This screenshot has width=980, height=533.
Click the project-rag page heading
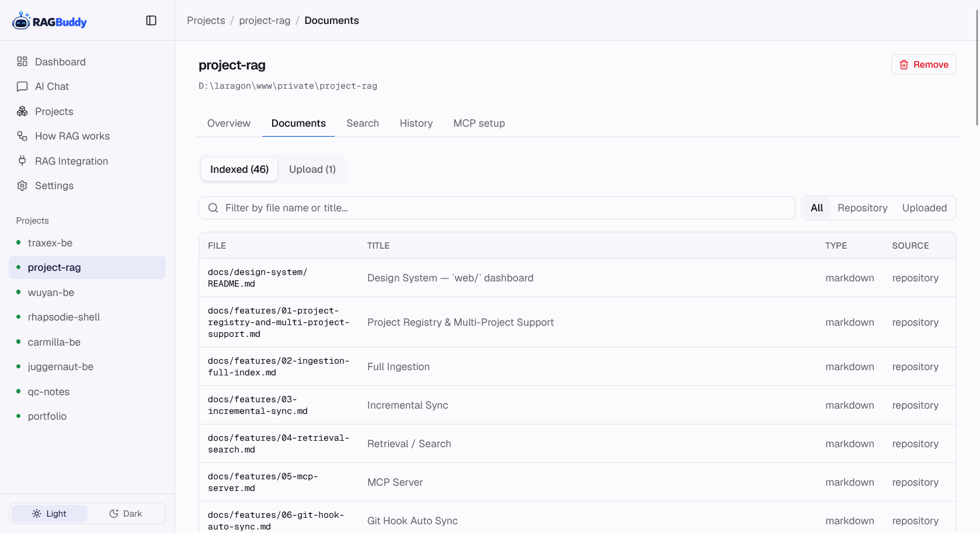point(232,65)
